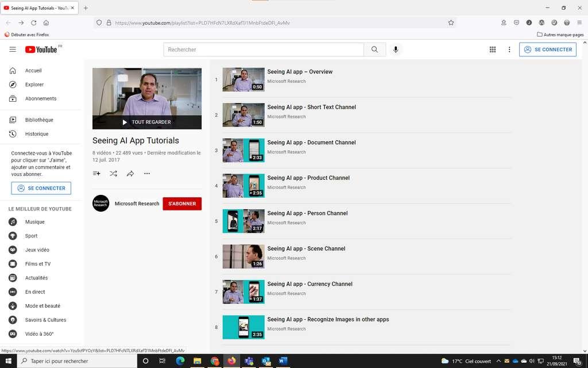588x368 pixels.
Task: Open a new Firefox tab
Action: [x=86, y=8]
